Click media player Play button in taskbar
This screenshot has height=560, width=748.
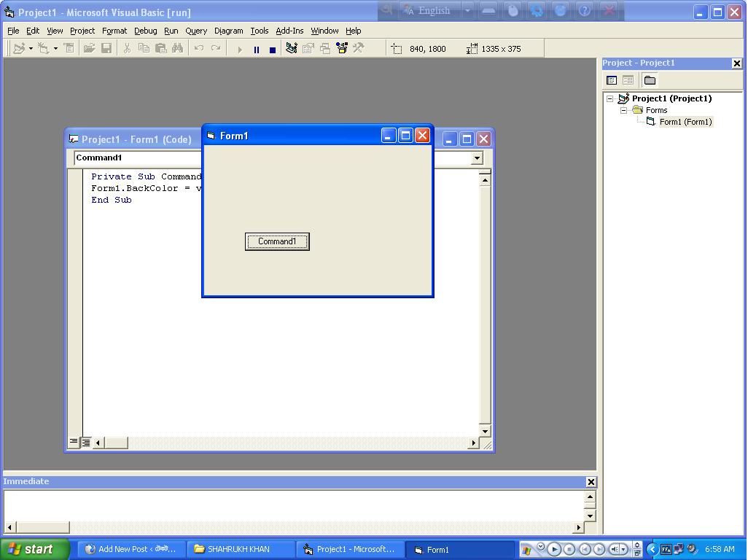tap(554, 550)
